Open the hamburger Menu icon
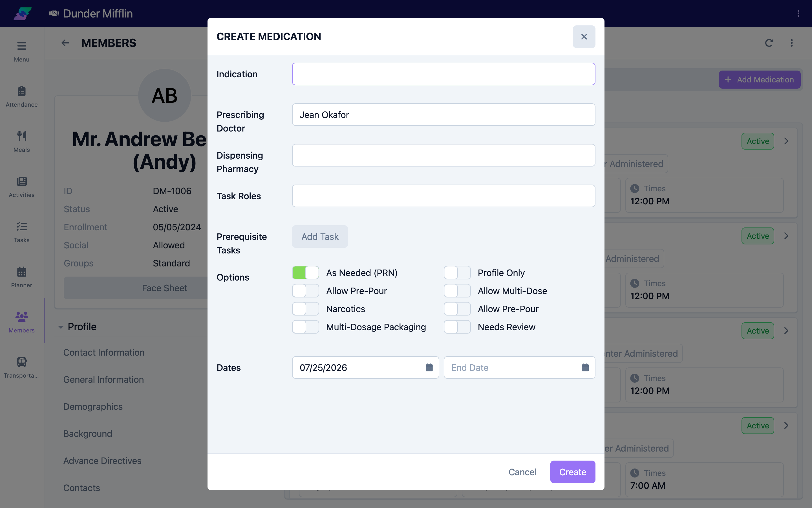 (x=21, y=46)
